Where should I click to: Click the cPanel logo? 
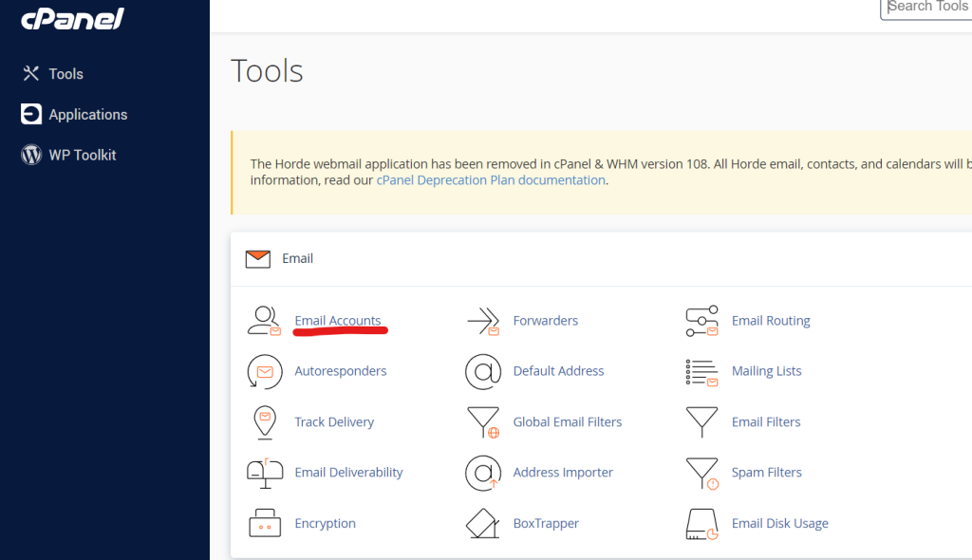(x=72, y=19)
